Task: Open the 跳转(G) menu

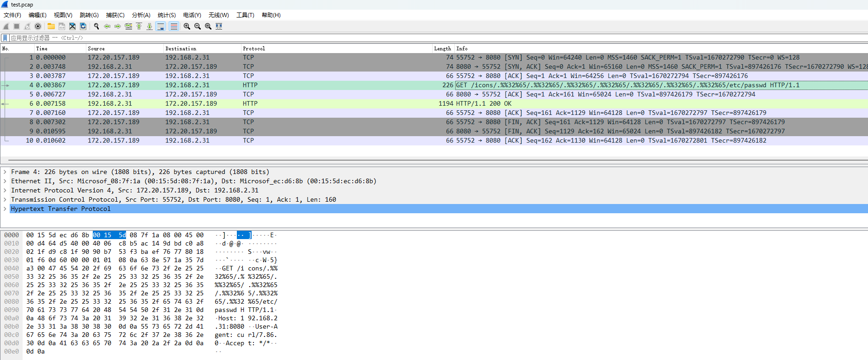Action: tap(89, 15)
